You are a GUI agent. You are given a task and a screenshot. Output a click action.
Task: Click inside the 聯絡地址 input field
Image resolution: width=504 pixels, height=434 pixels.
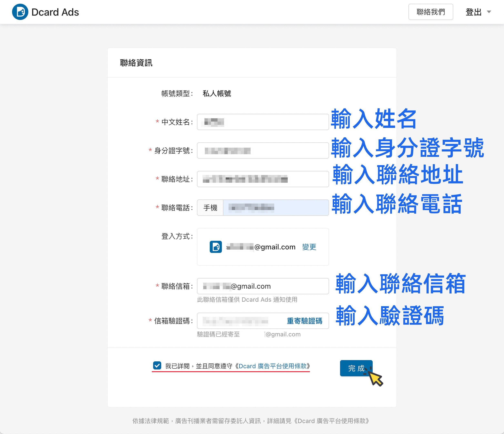click(263, 179)
